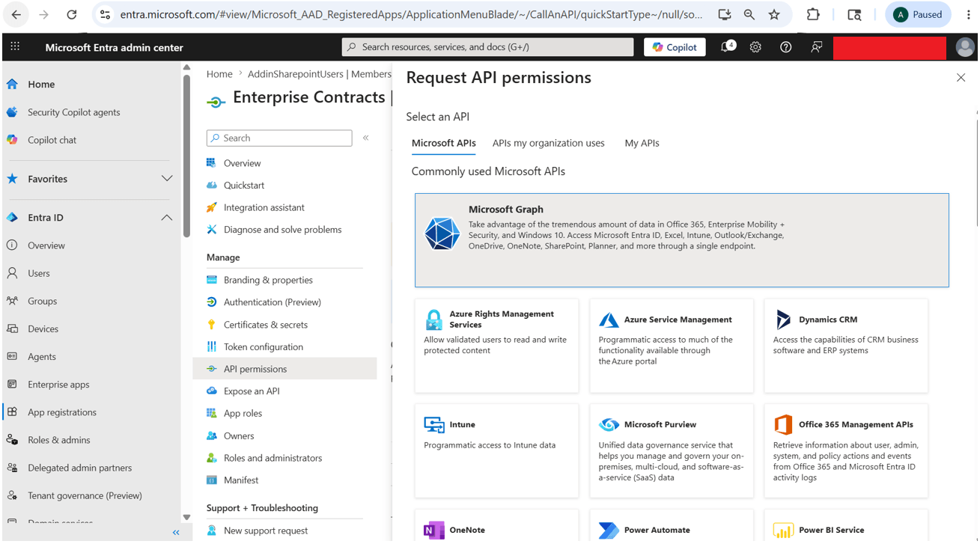Choose the Intune API card
Screen dimensions: 980x544
pos(496,451)
